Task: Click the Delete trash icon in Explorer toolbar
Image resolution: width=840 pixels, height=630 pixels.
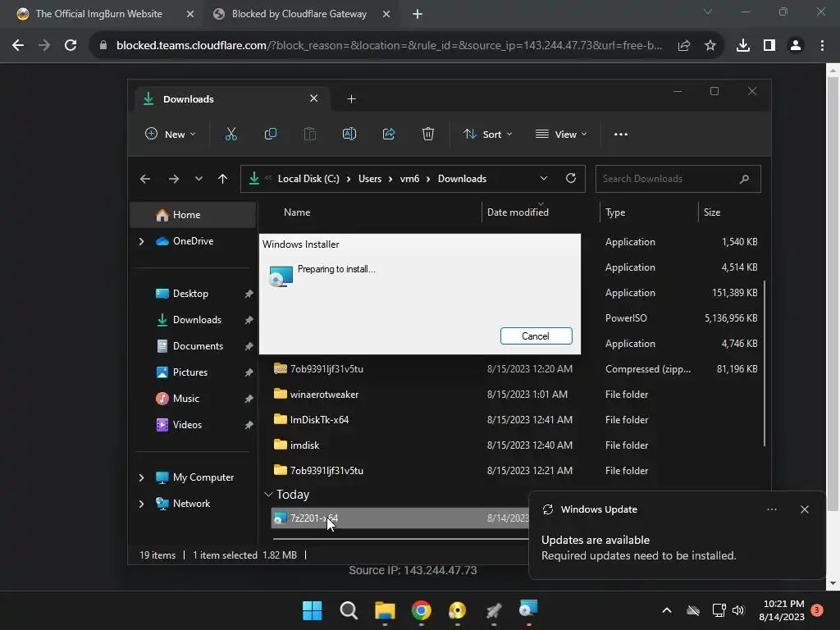Action: (427, 134)
